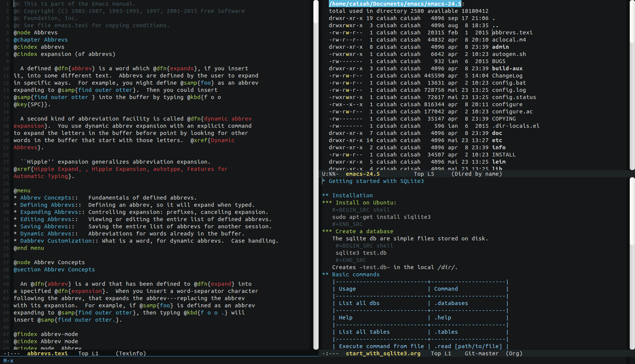Click the 'U:%%-' read-only status in Dired mode line
This screenshot has height=364, width=635.
click(330, 174)
